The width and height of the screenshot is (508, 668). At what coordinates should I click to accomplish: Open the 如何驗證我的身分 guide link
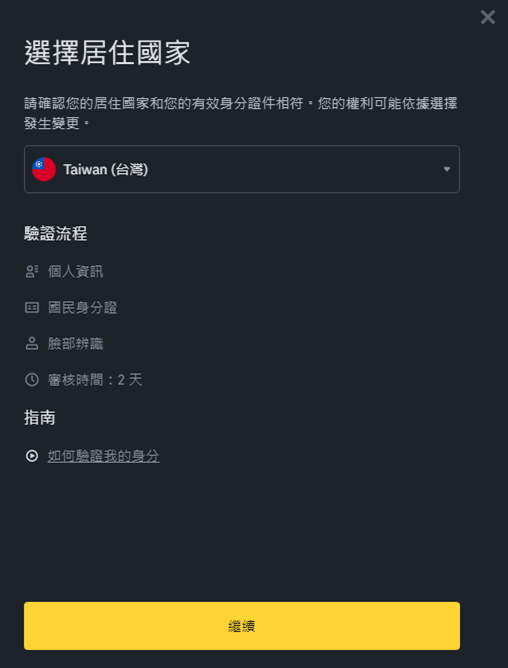coord(104,456)
